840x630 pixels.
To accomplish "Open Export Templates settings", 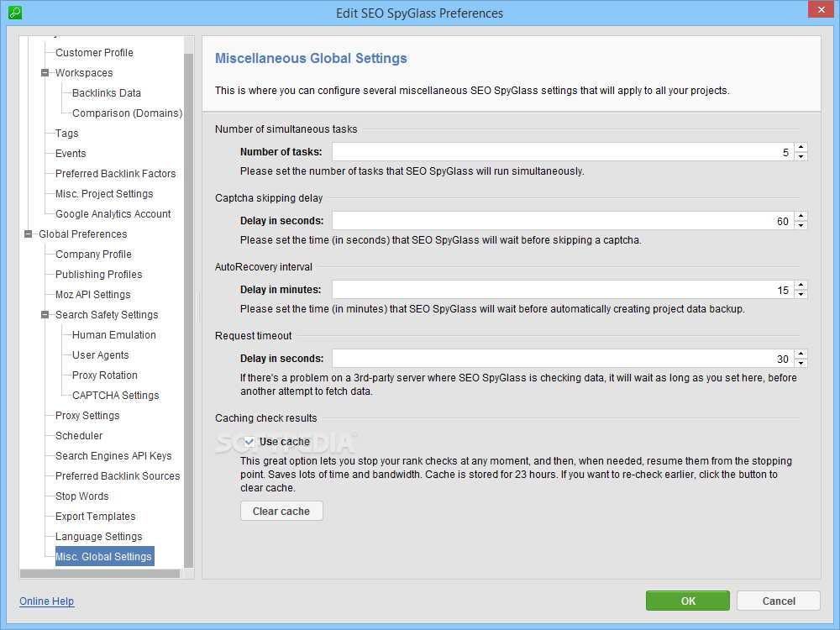I will click(x=96, y=517).
